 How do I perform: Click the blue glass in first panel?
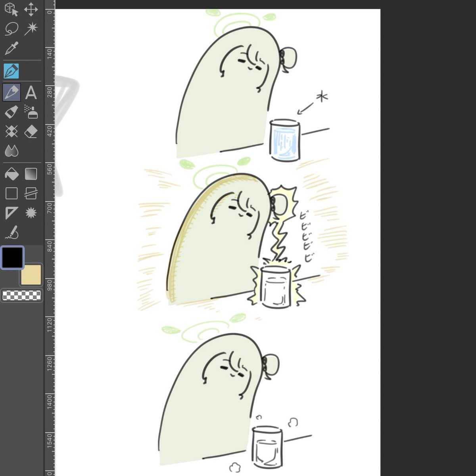tap(284, 140)
